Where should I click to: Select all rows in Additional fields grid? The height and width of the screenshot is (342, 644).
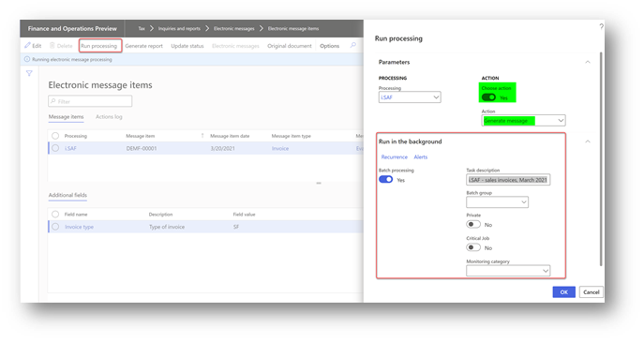(x=55, y=215)
